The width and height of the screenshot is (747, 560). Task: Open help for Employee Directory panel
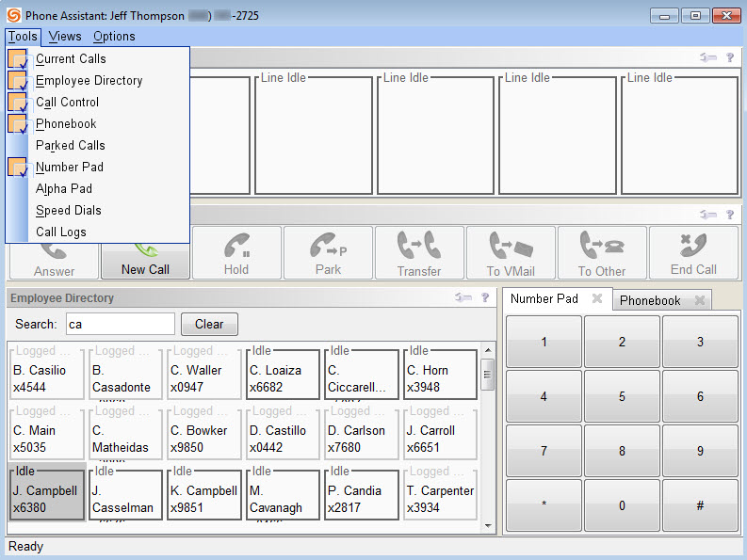[x=485, y=297]
